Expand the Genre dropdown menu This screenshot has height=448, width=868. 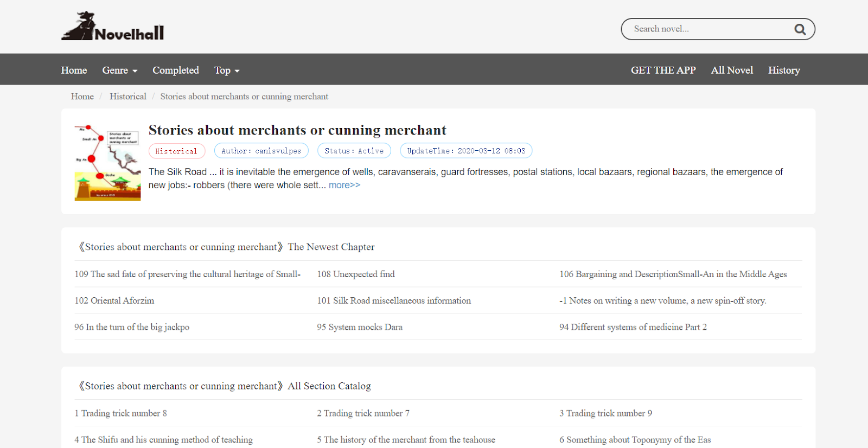[x=120, y=70]
